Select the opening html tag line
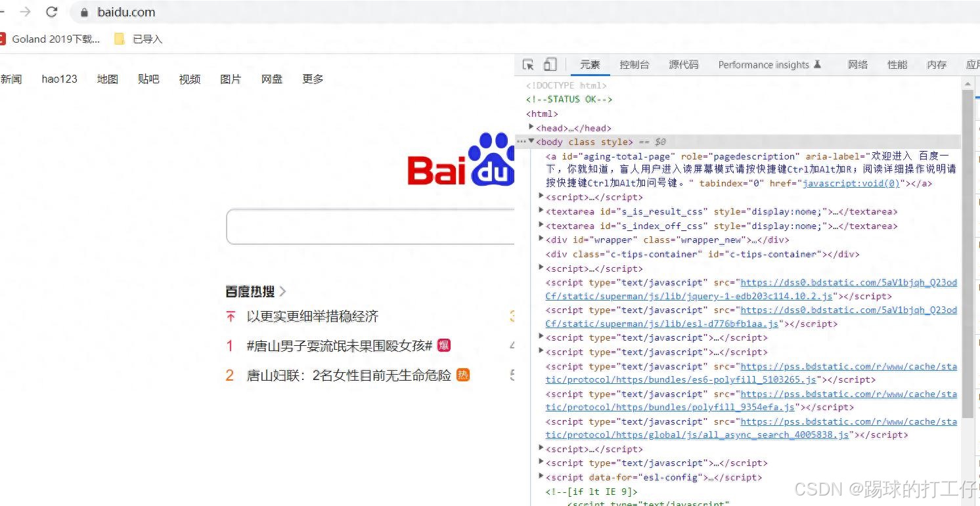980x506 pixels. tap(542, 114)
